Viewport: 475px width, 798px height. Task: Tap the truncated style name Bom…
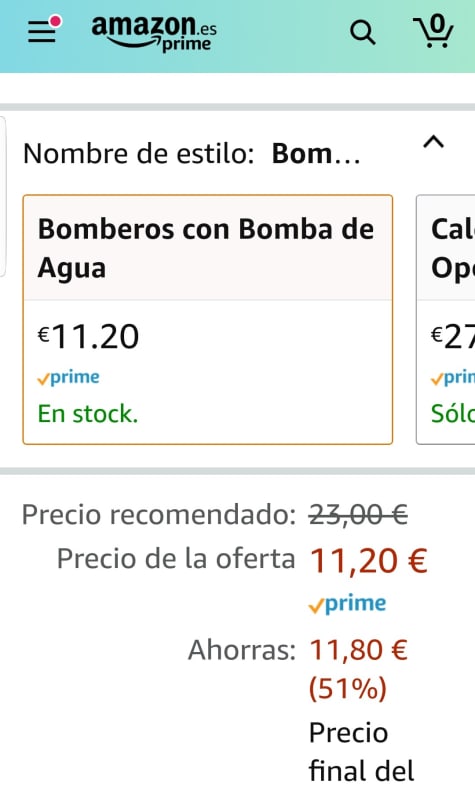[x=316, y=153]
